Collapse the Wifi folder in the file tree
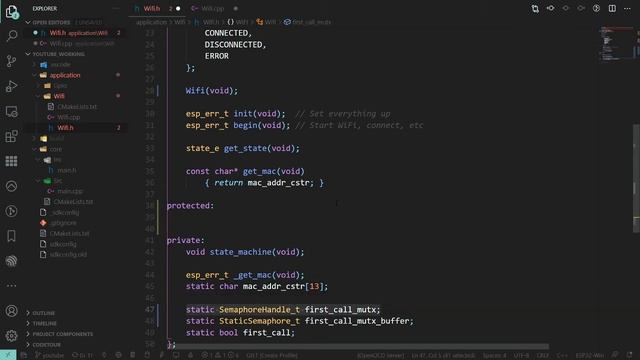The height and width of the screenshot is (360, 640). pyautogui.click(x=59, y=96)
